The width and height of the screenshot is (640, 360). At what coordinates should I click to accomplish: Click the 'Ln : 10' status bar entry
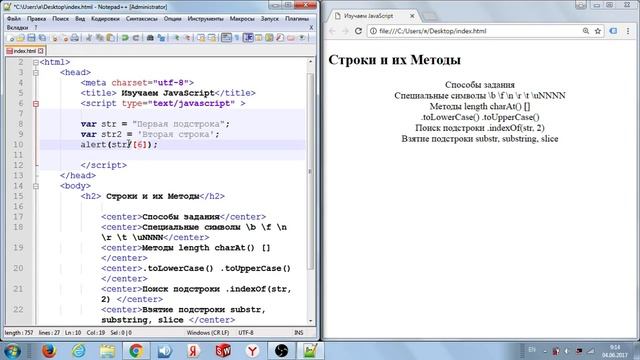(x=73, y=333)
